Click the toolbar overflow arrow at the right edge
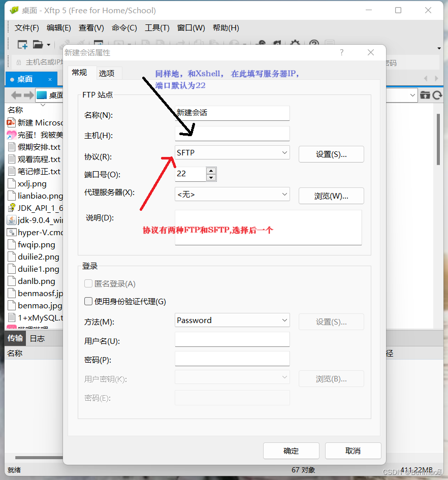 [x=439, y=48]
